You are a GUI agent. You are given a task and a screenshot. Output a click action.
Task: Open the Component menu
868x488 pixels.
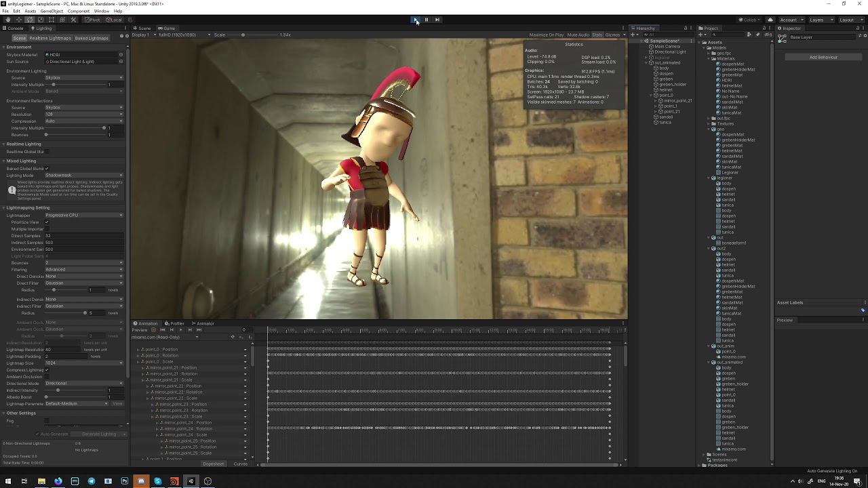(x=79, y=12)
